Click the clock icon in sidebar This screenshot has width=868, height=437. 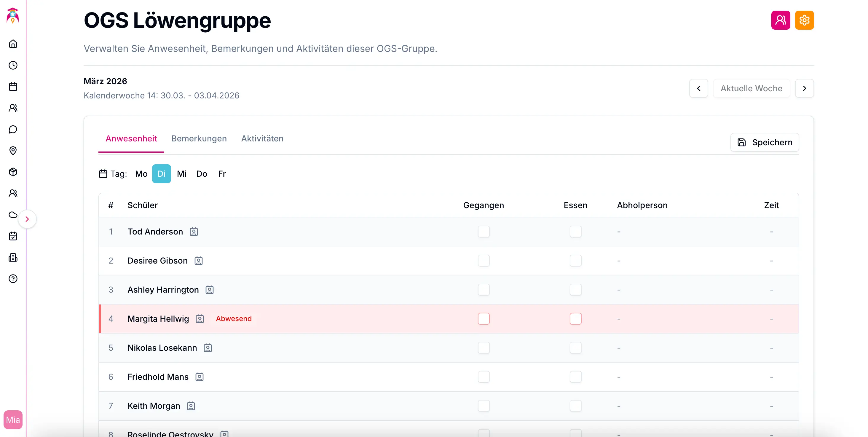pos(13,65)
